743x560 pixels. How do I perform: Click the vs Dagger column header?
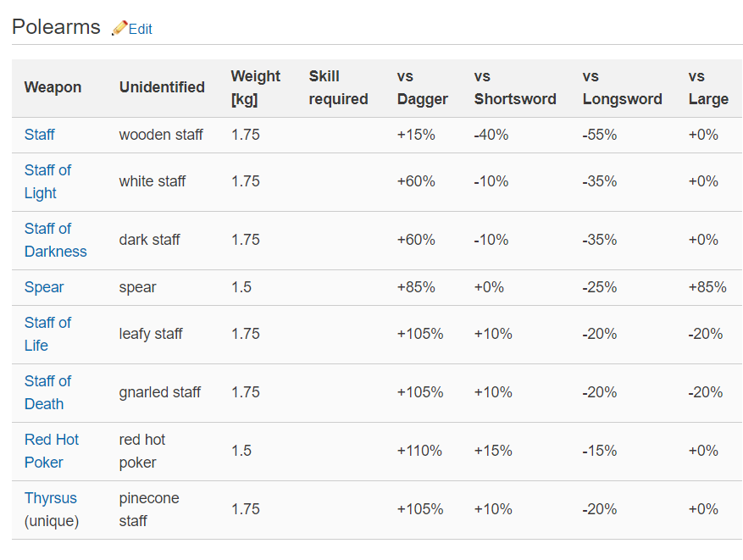tap(422, 87)
